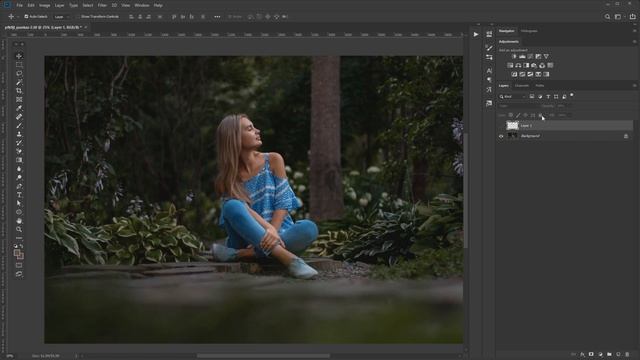Viewport: 640px width, 360px height.
Task: Select the Crop tool
Action: click(x=19, y=91)
